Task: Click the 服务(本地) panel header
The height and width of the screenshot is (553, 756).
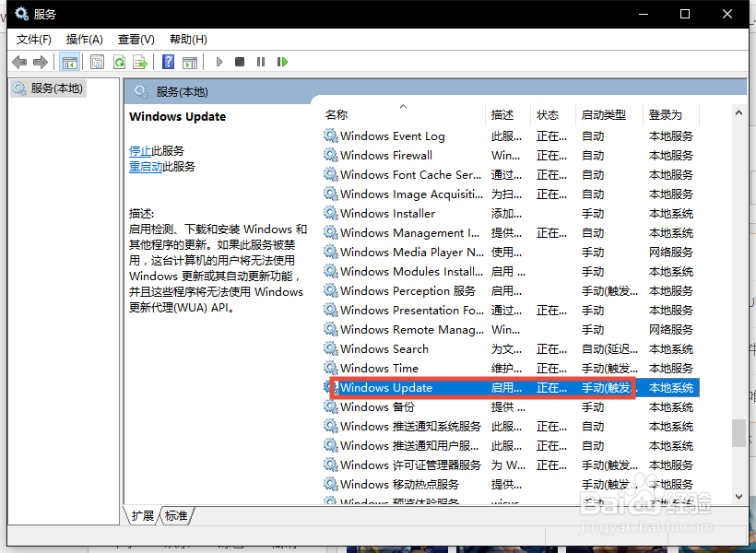Action: click(182, 91)
